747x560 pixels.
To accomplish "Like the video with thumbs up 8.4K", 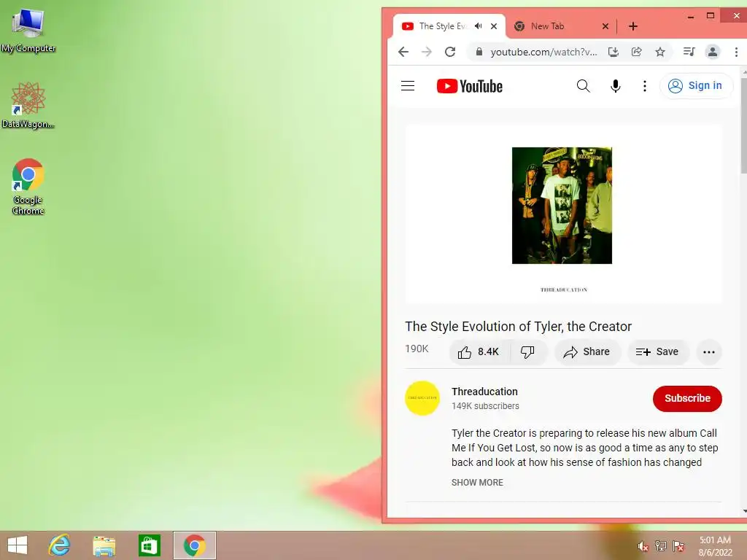I will (x=479, y=352).
